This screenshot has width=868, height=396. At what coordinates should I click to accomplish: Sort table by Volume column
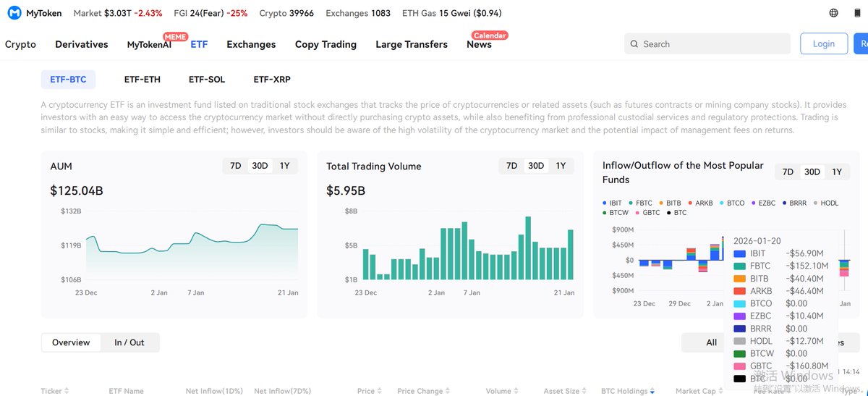pos(503,391)
